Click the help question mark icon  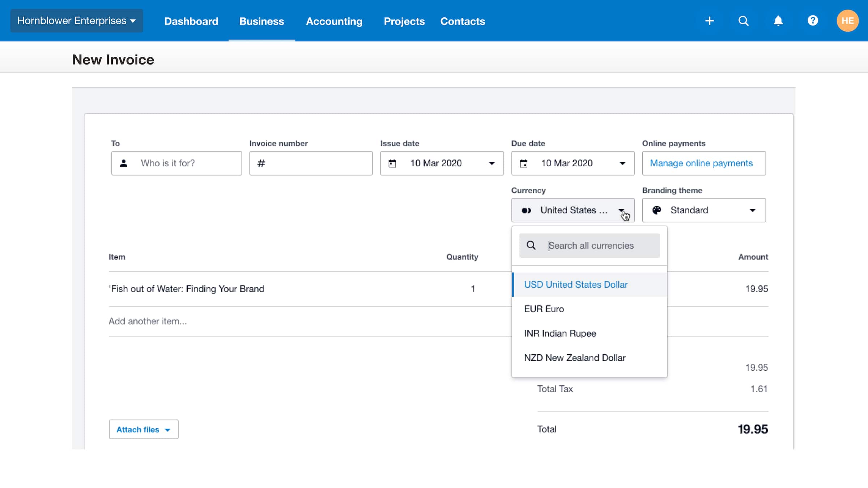pos(813,21)
